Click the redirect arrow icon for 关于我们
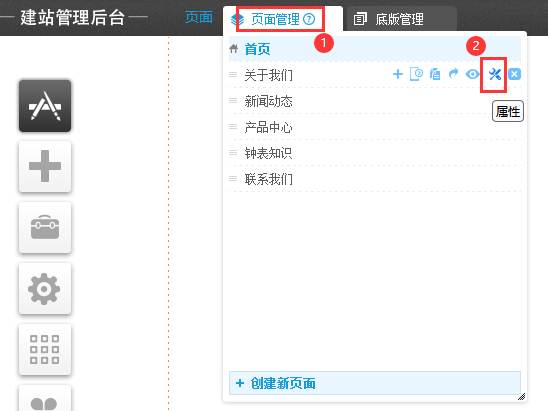The width and height of the screenshot is (548, 411). [453, 74]
